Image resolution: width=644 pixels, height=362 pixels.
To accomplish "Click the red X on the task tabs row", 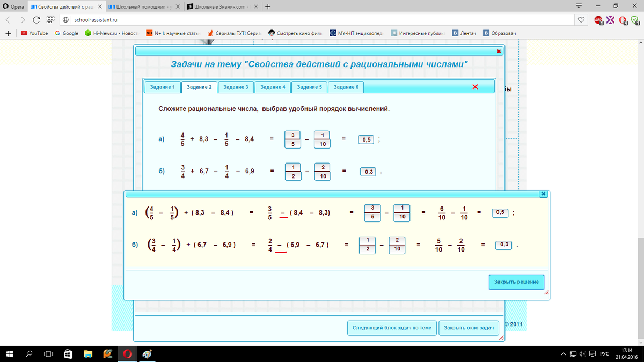I will coord(475,87).
